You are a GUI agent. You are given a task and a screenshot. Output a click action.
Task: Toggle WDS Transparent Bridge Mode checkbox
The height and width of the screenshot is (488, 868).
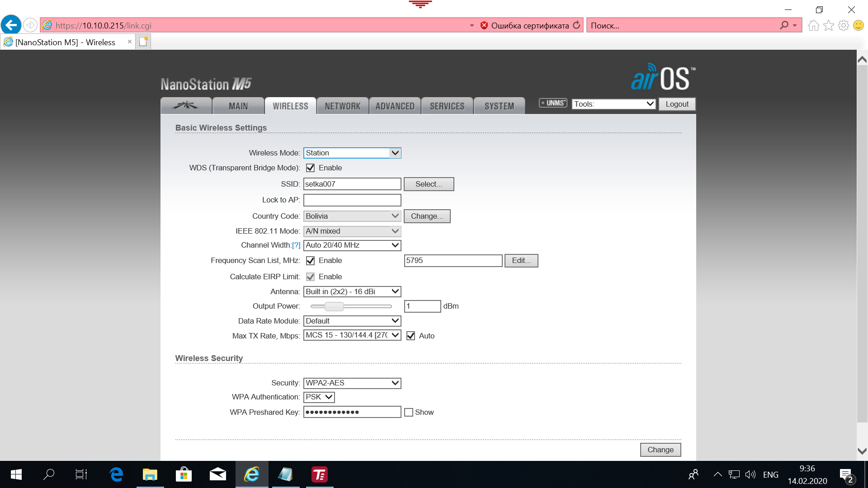[310, 168]
